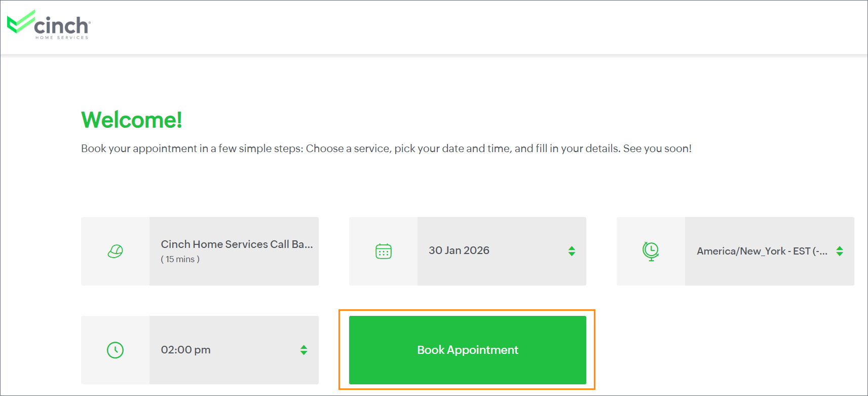Viewport: 868px width, 396px height.
Task: Click the (15 mins) duration label
Action: pos(180,259)
